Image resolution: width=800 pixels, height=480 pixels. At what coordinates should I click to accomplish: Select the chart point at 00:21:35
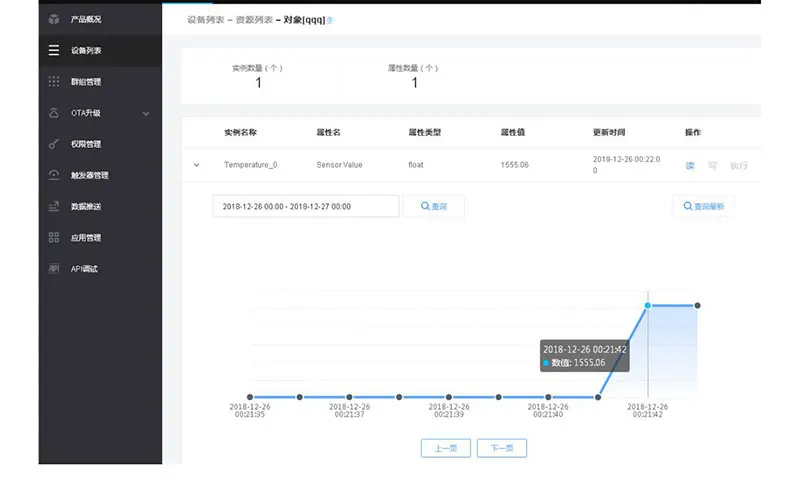[x=249, y=397]
